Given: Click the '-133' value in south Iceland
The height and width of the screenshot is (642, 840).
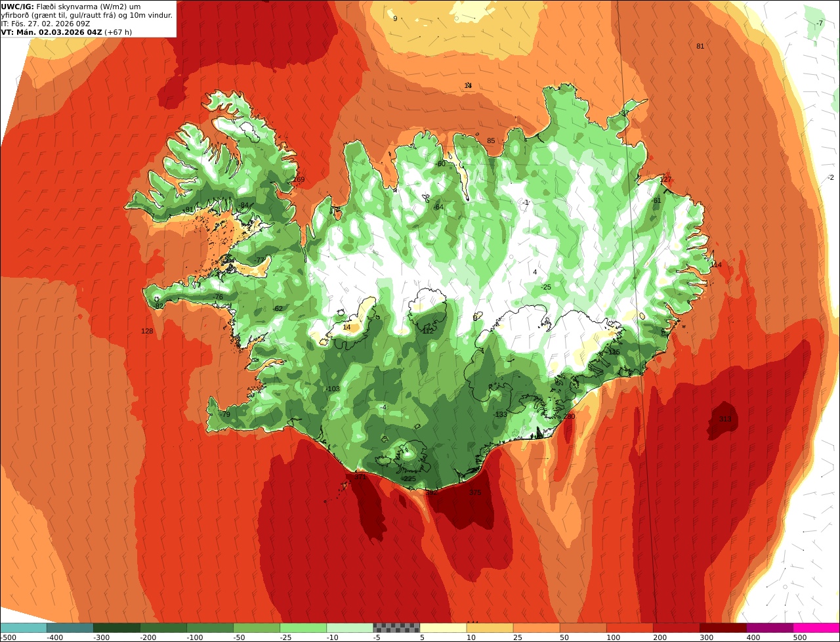Looking at the screenshot, I should tap(500, 414).
